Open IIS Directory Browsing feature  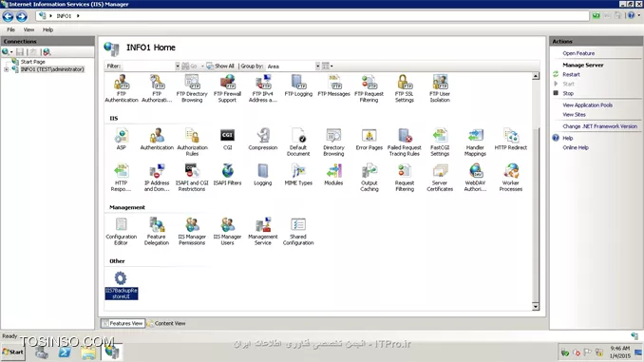click(x=333, y=142)
